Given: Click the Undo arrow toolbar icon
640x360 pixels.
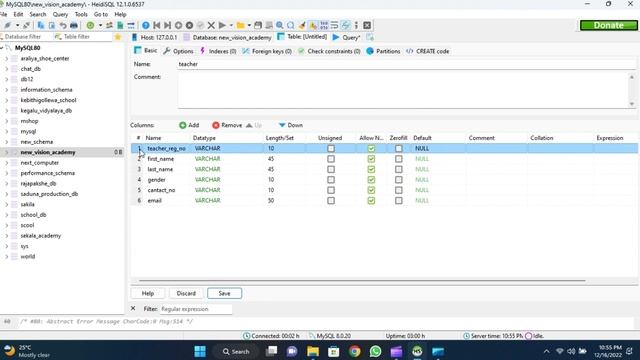Looking at the screenshot, I should (63, 25).
